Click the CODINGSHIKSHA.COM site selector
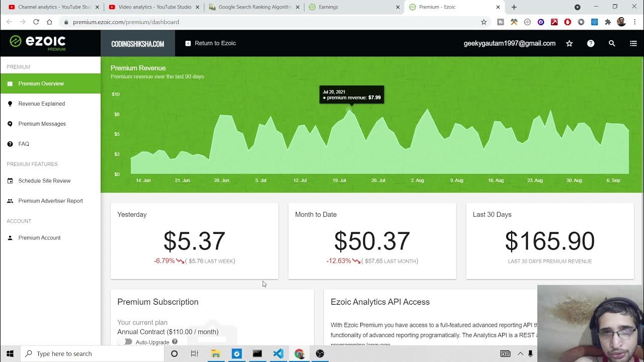The width and height of the screenshot is (644, 362). [x=137, y=44]
